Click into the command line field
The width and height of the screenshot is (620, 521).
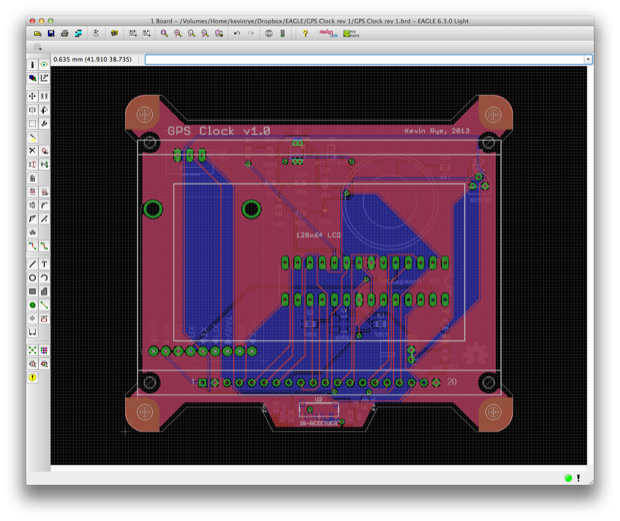[365, 60]
